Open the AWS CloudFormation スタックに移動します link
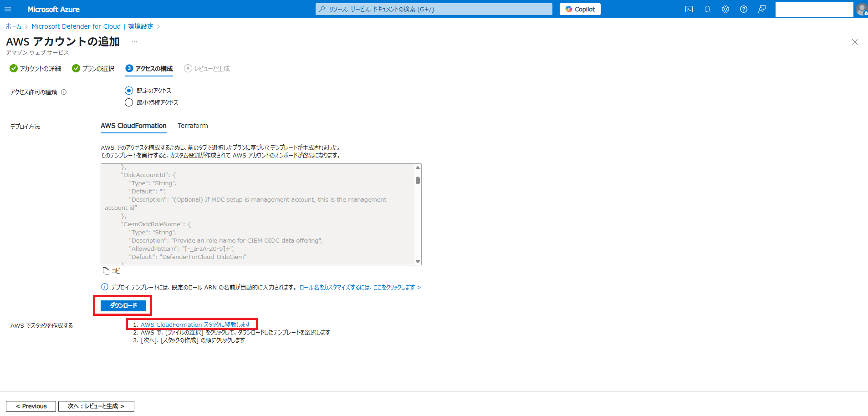Viewport: 868px width, 416px height. [195, 325]
